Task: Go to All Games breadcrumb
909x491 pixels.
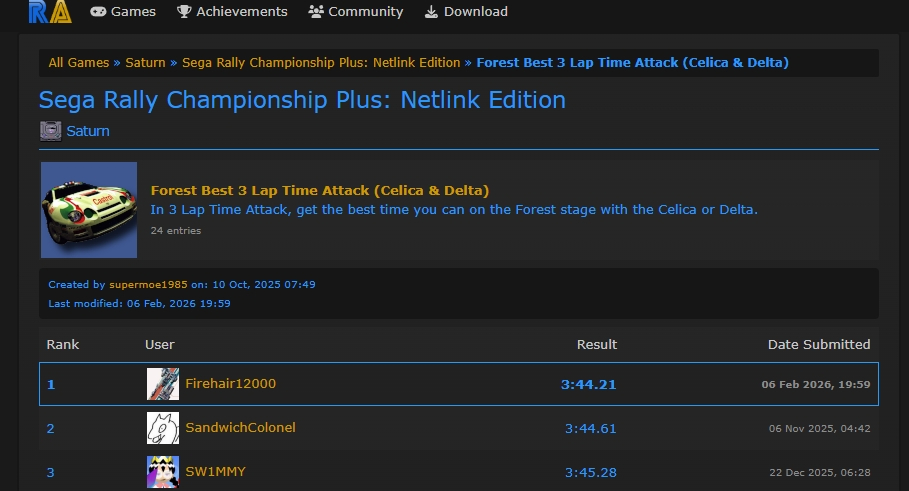Action: (x=79, y=62)
